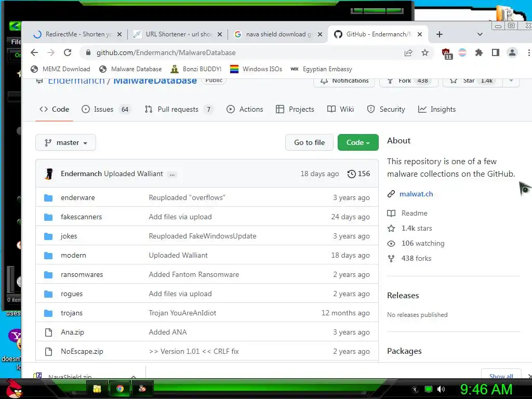View the 438 forks list
The width and height of the screenshot is (532, 399).
click(x=409, y=259)
